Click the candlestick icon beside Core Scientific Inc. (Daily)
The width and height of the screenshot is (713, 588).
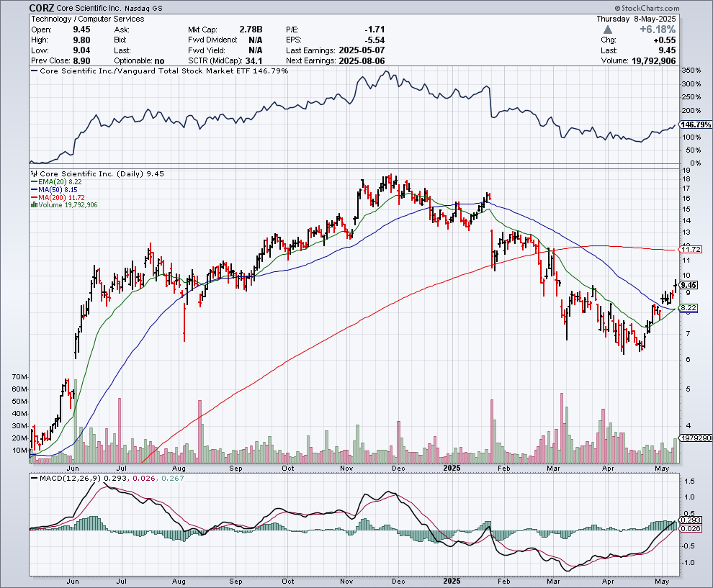tap(34, 173)
